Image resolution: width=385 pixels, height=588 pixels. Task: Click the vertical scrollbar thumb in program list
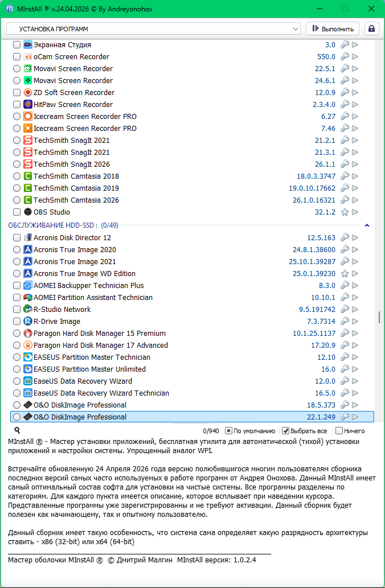[379, 317]
